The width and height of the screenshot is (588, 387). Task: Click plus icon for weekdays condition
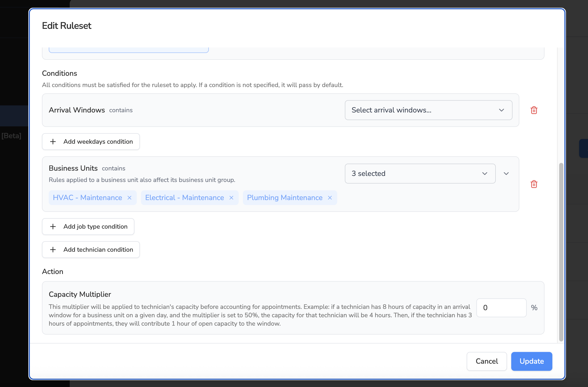(53, 142)
